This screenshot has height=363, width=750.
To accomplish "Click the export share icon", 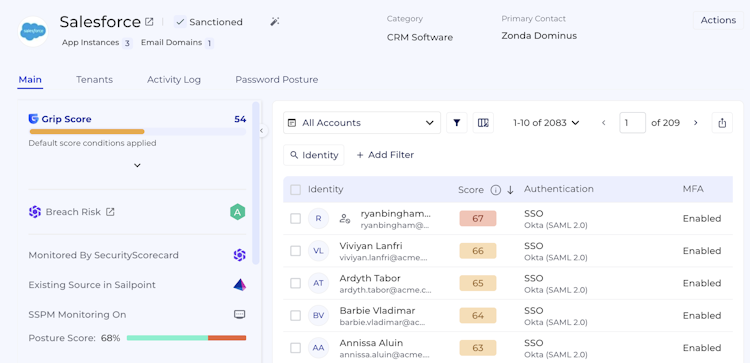I will click(x=722, y=123).
